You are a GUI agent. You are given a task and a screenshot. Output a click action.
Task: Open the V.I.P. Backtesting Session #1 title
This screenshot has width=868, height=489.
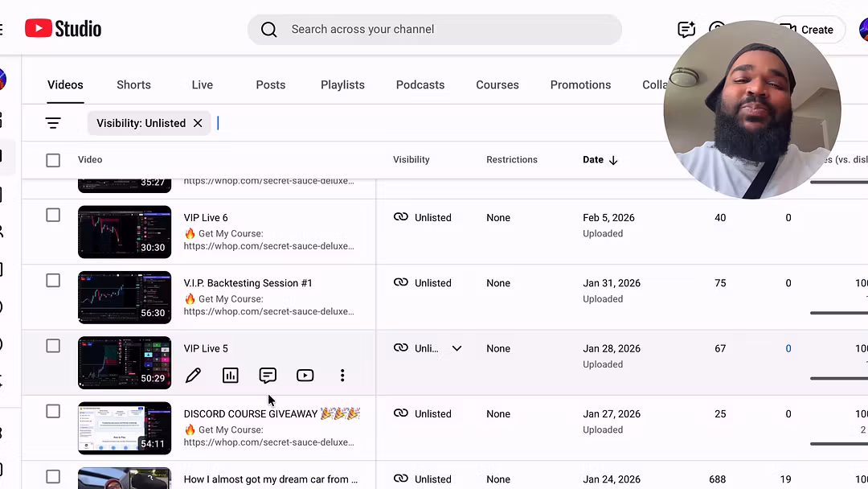pyautogui.click(x=248, y=283)
